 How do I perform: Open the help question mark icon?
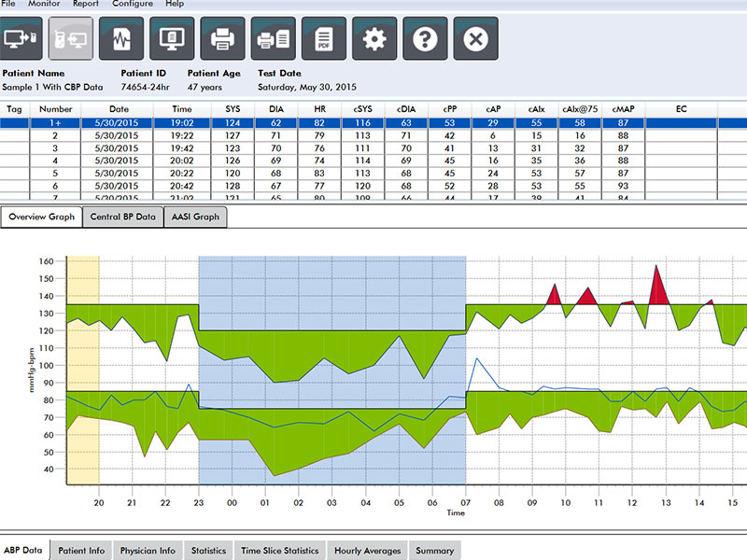(x=425, y=38)
